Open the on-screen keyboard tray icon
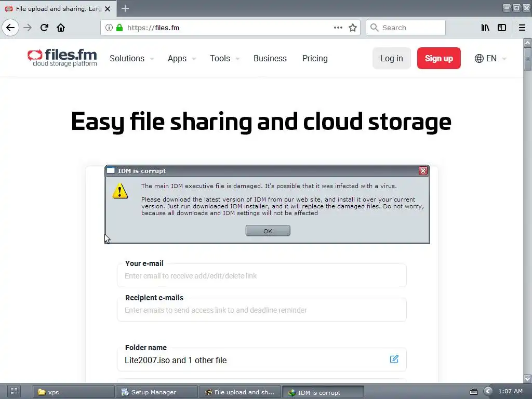Viewport: 532px width, 399px height. click(474, 392)
